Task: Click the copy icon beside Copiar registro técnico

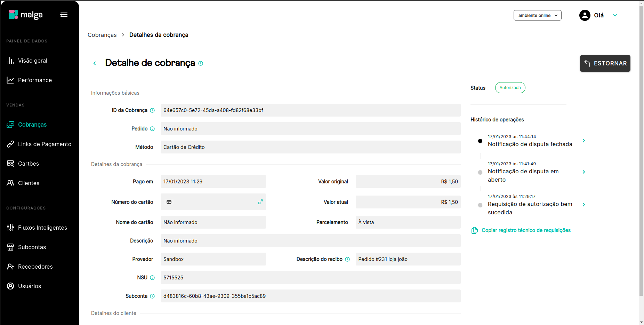Action: (x=475, y=230)
